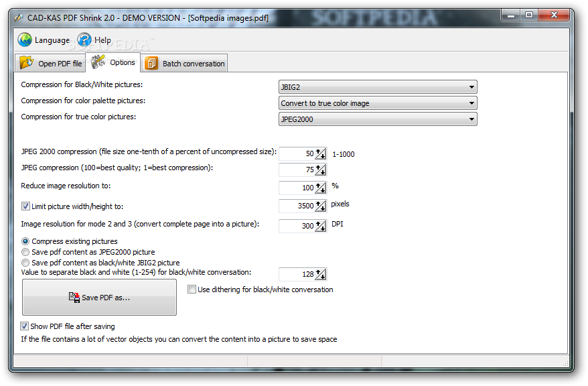Viewport: 588px width, 386px height.
Task: Switch to the Batch conversation tab
Action: click(x=184, y=63)
